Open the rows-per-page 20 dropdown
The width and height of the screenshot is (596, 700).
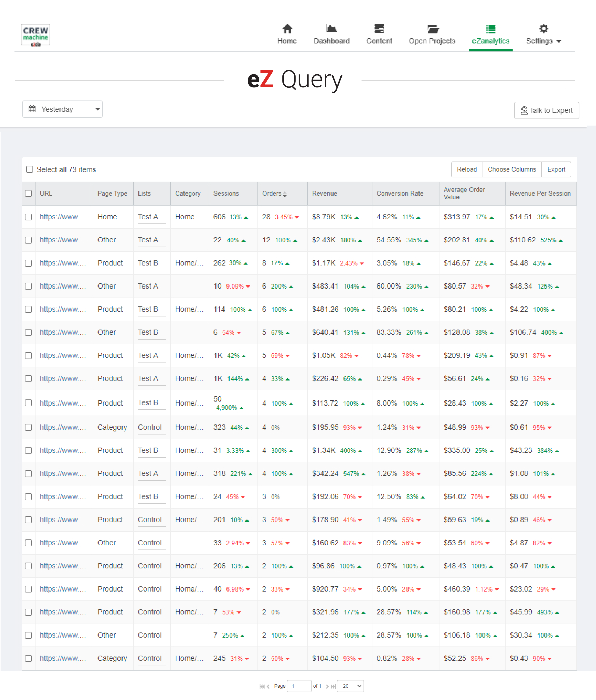pyautogui.click(x=350, y=686)
